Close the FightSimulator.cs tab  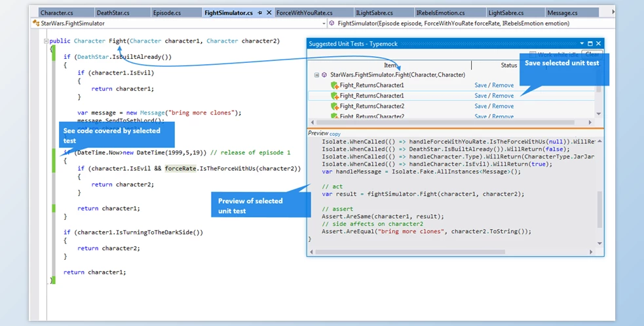click(x=268, y=12)
